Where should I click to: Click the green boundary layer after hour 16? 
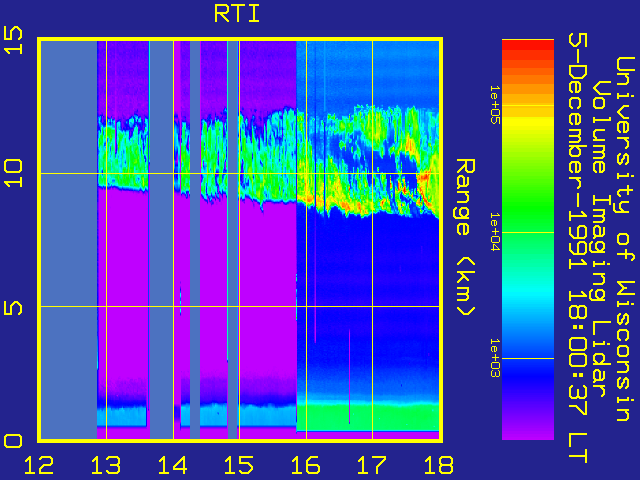(367, 417)
